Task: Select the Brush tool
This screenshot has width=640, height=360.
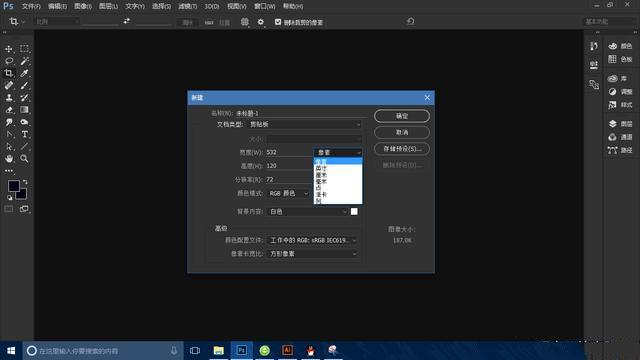Action: click(x=24, y=86)
